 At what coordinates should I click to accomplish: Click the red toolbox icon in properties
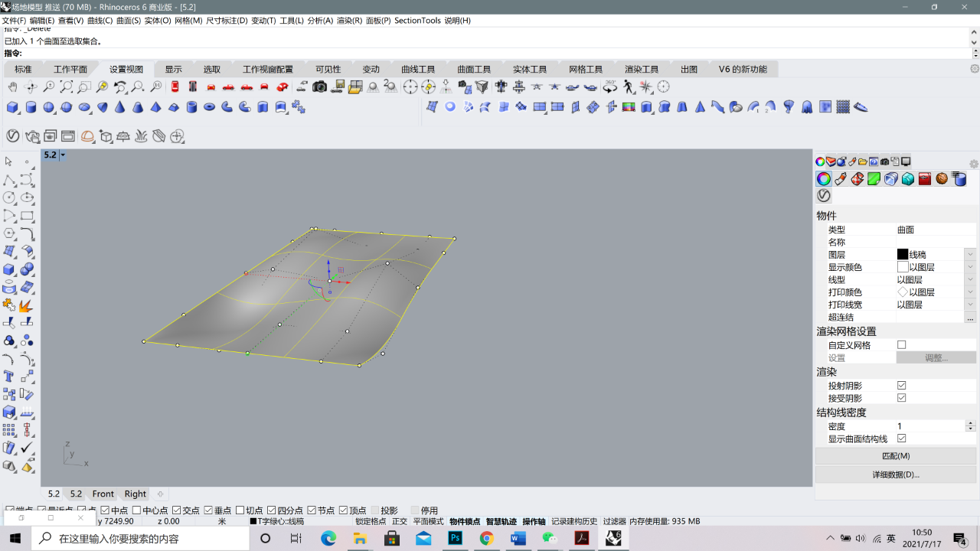(x=924, y=179)
